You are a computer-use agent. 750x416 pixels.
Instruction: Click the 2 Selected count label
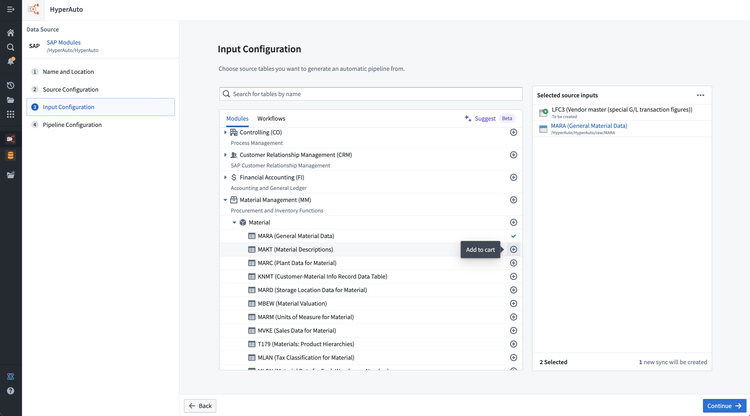click(553, 362)
